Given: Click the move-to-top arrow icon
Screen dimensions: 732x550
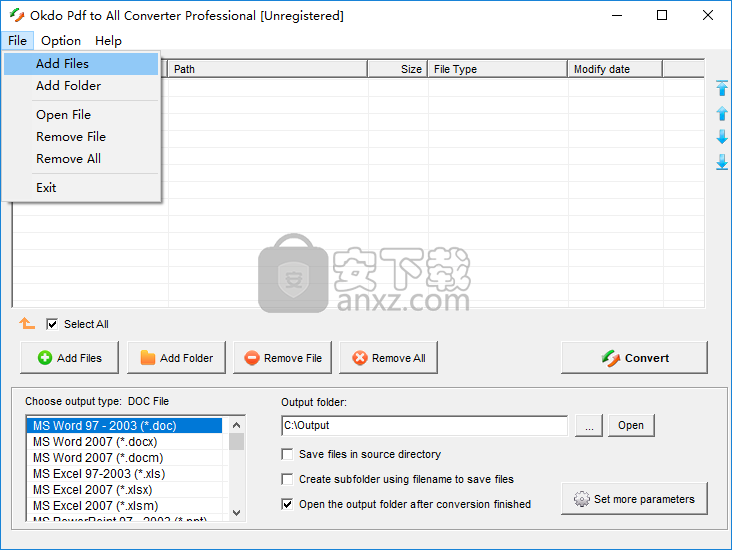Looking at the screenshot, I should (722, 88).
